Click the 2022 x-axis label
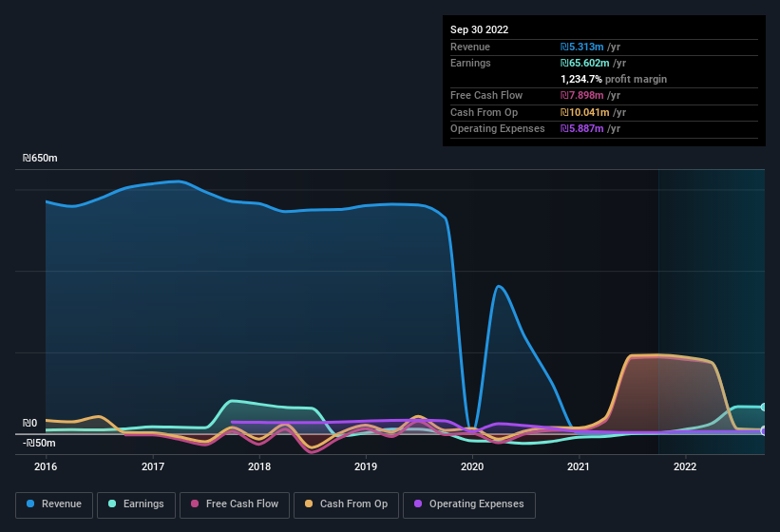The height and width of the screenshot is (532, 780). click(685, 466)
